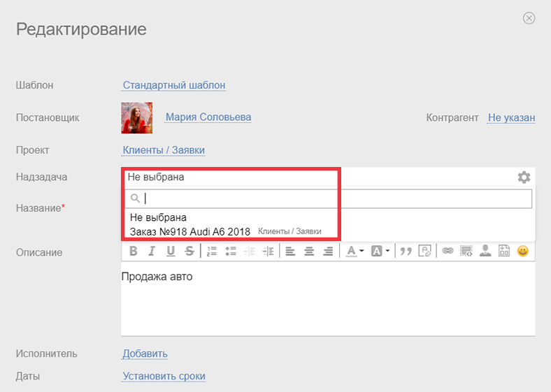Close the editing dialog

(x=529, y=18)
